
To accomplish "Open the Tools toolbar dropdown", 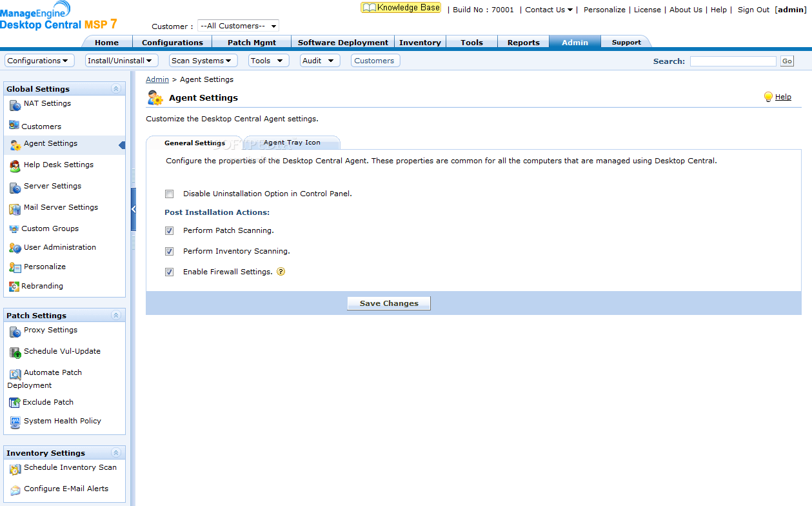I will [268, 61].
